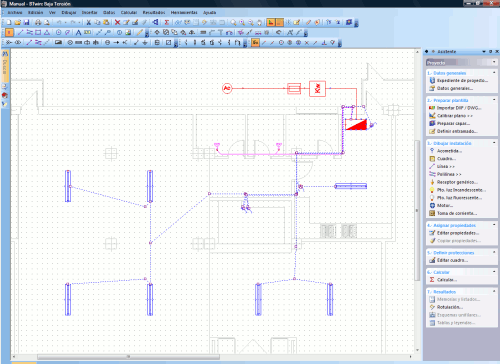Collapse the Datos generales section
This screenshot has height=364, width=500.
pos(494,72)
